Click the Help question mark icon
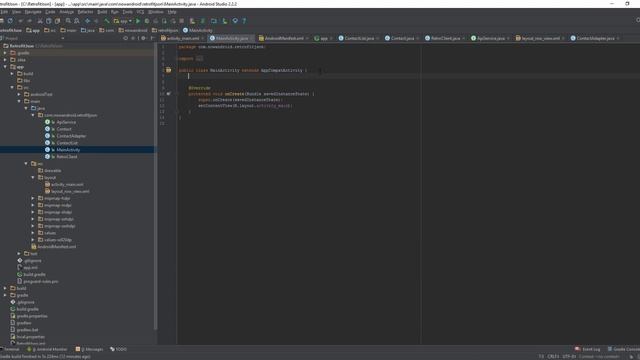Screen dimensions: 640x360 (x=244, y=21)
